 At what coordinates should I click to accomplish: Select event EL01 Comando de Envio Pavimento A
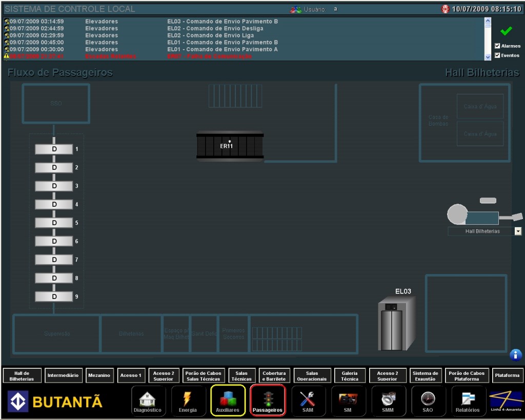(x=244, y=49)
